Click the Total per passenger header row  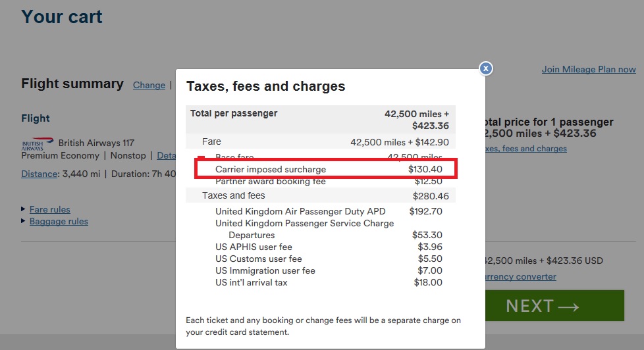pos(321,119)
